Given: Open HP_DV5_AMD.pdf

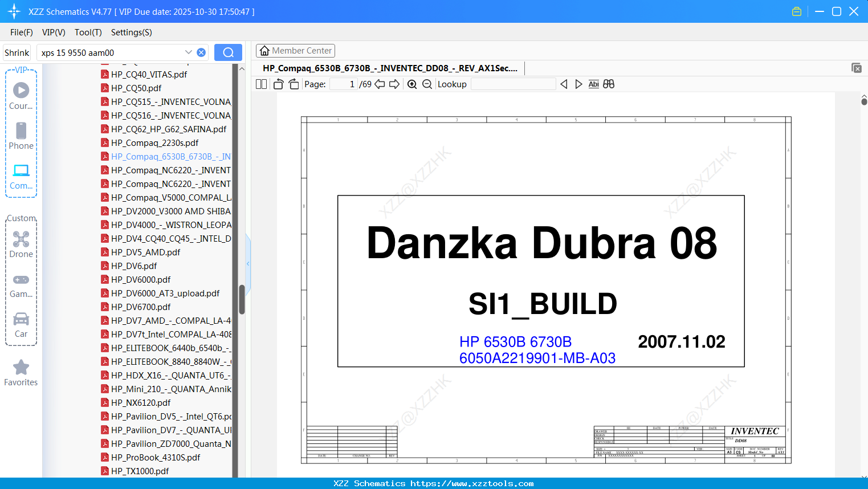Looking at the screenshot, I should [x=145, y=252].
